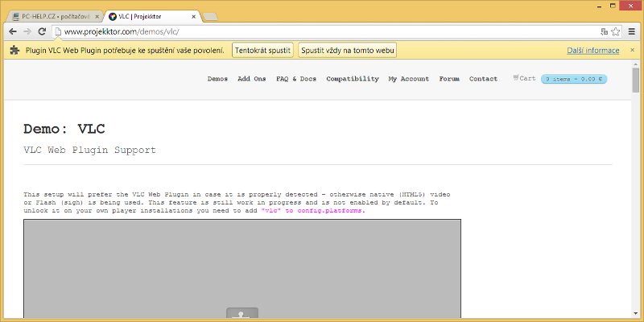Click the browser forward arrow
This screenshot has width=644, height=322.
point(28,31)
